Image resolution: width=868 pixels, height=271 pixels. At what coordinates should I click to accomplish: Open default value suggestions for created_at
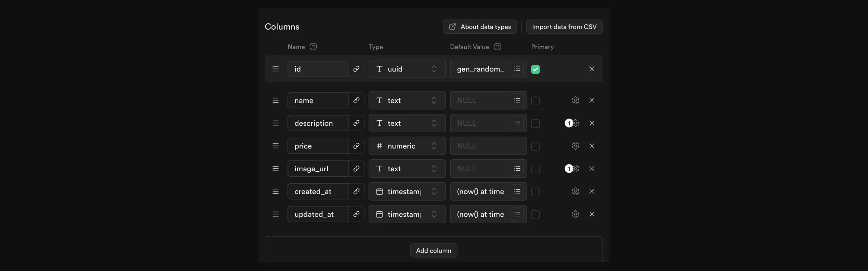(518, 192)
